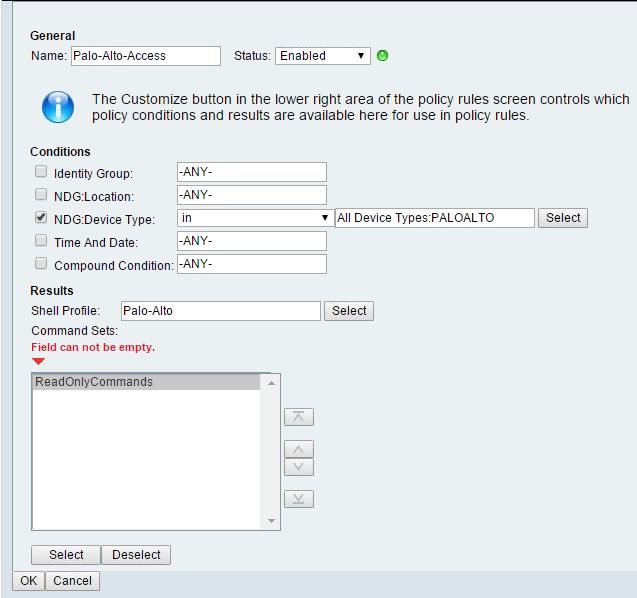The image size is (637, 598).
Task: Click the Identity Group -ANY- field
Action: coord(252,172)
